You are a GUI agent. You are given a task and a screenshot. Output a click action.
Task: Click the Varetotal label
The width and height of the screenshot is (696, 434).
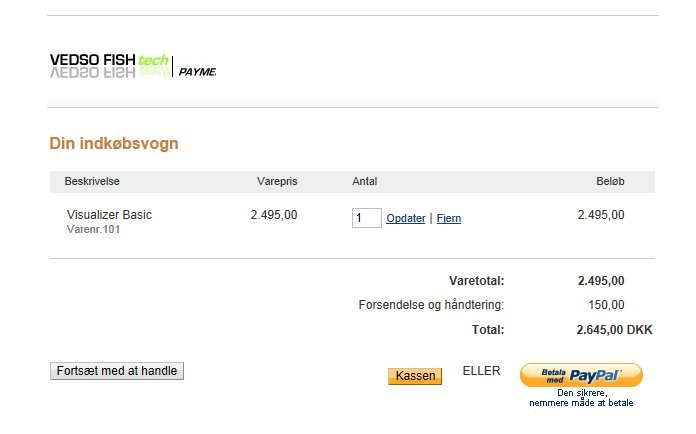(477, 281)
